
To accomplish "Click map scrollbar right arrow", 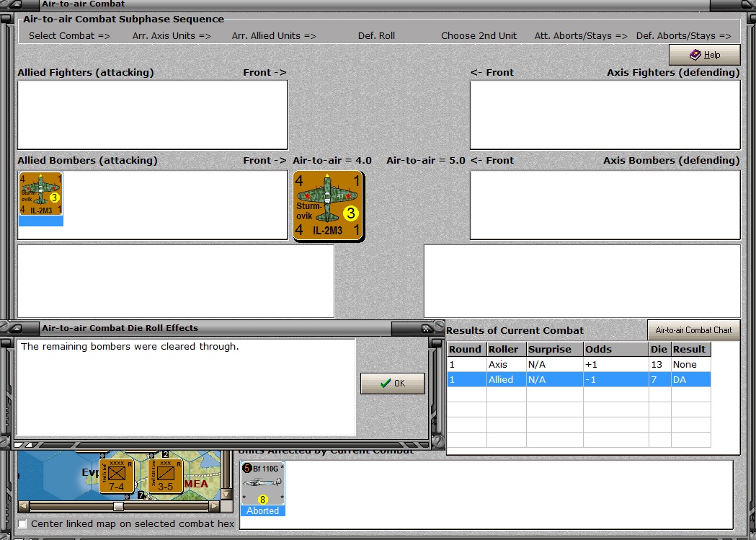I will (x=214, y=506).
